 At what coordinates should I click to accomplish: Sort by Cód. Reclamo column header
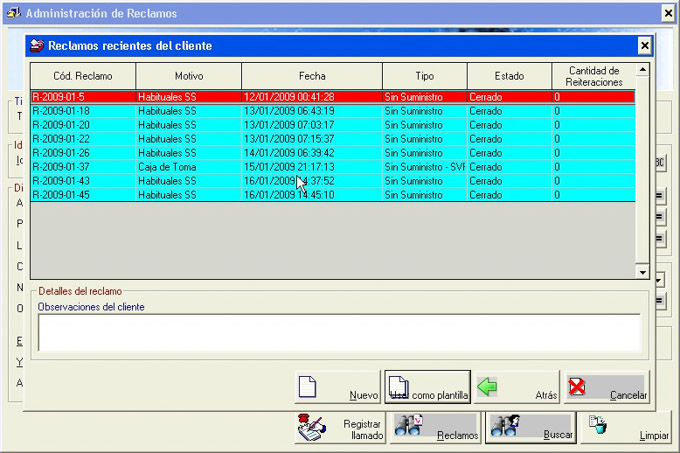[x=83, y=76]
